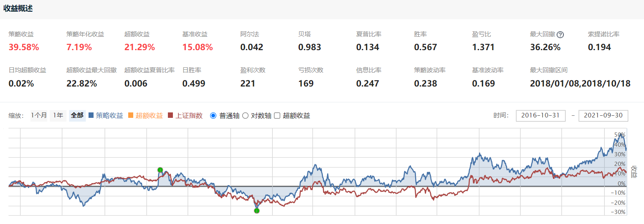
Task: Click the help icon beside 最大回撤
Action: tap(560, 35)
